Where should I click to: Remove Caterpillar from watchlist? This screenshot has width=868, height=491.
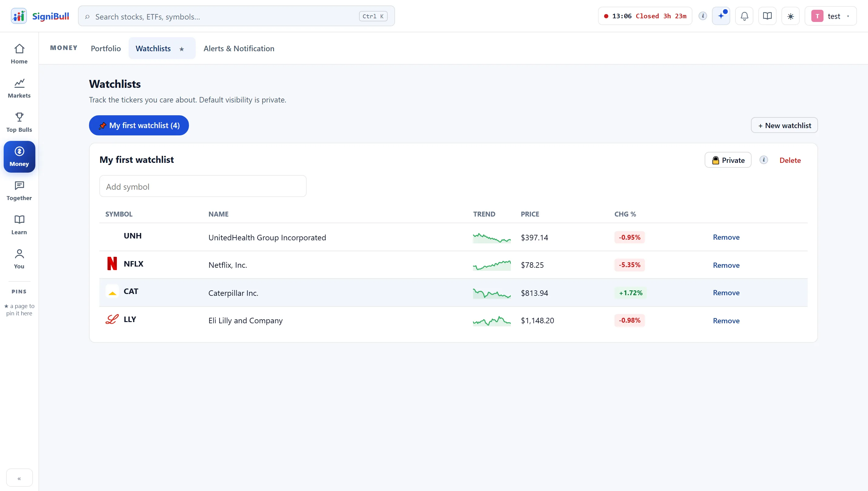[x=726, y=293]
